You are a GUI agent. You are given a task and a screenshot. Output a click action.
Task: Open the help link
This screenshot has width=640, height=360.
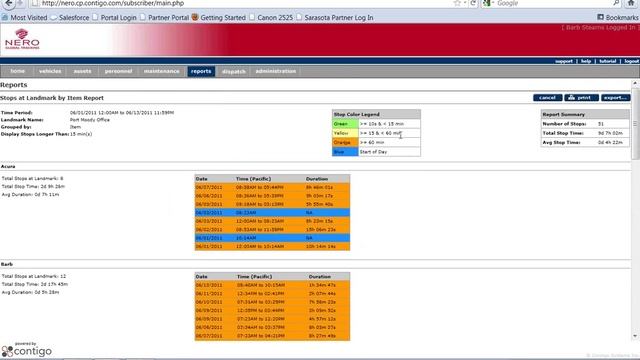click(x=586, y=61)
